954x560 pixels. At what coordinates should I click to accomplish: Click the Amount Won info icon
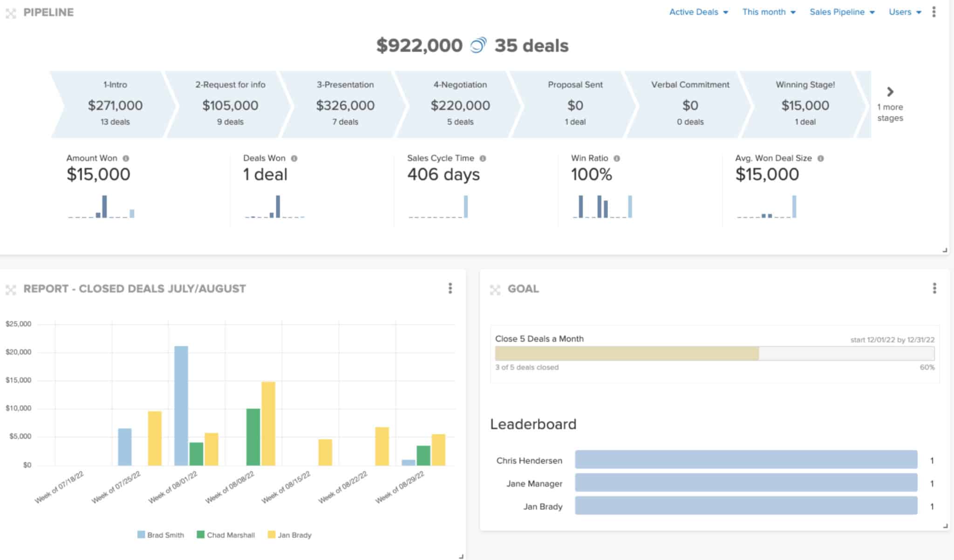(x=125, y=158)
